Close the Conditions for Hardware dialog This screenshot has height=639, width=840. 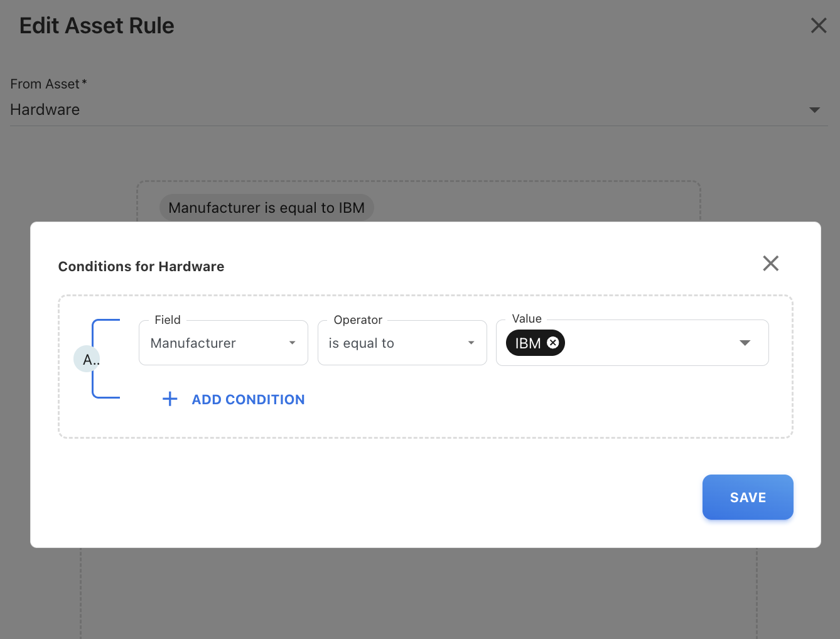[x=770, y=263]
